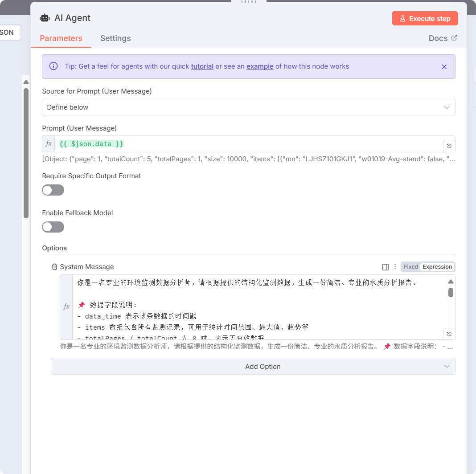Toggle Require Specific Output Format
Screen dimensions: 476x474
(x=53, y=190)
